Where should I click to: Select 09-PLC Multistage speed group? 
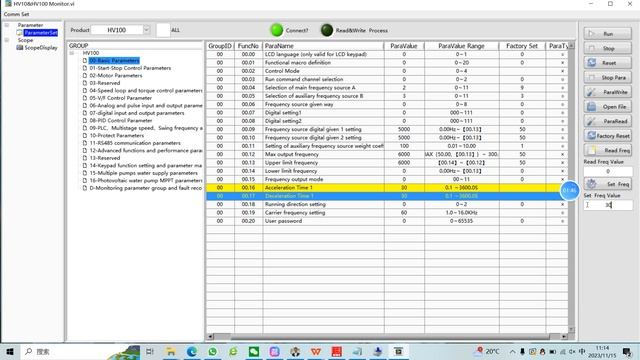tap(146, 128)
